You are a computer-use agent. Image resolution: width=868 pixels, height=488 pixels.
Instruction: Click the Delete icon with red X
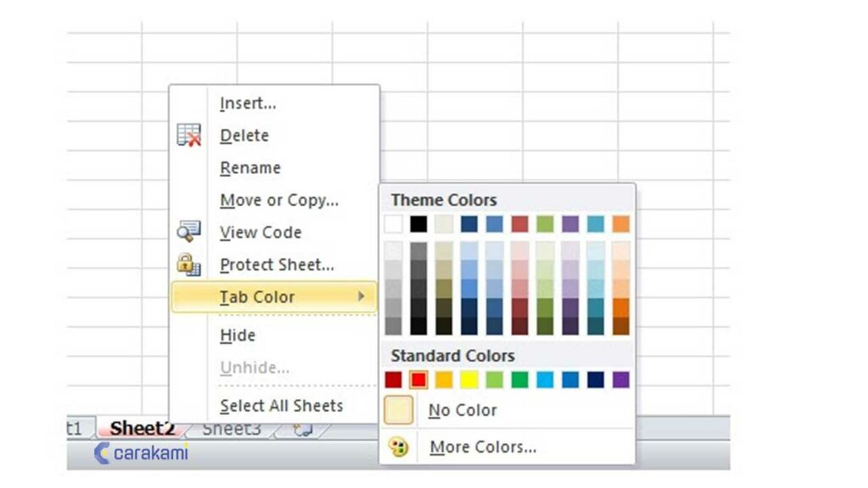190,136
